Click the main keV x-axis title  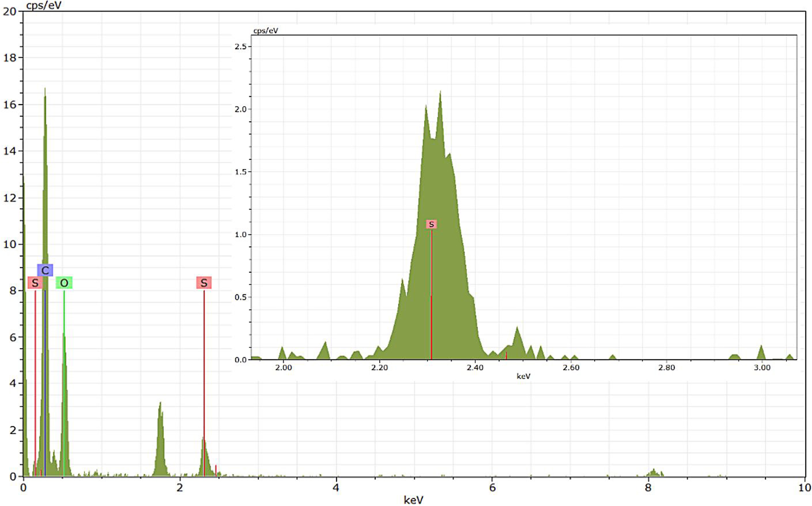tap(413, 500)
